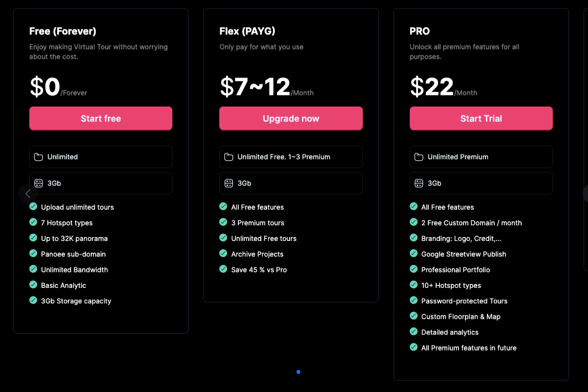Image resolution: width=588 pixels, height=392 pixels.
Task: Click folder icon in Free plan's Unlimited box
Action: (39, 157)
